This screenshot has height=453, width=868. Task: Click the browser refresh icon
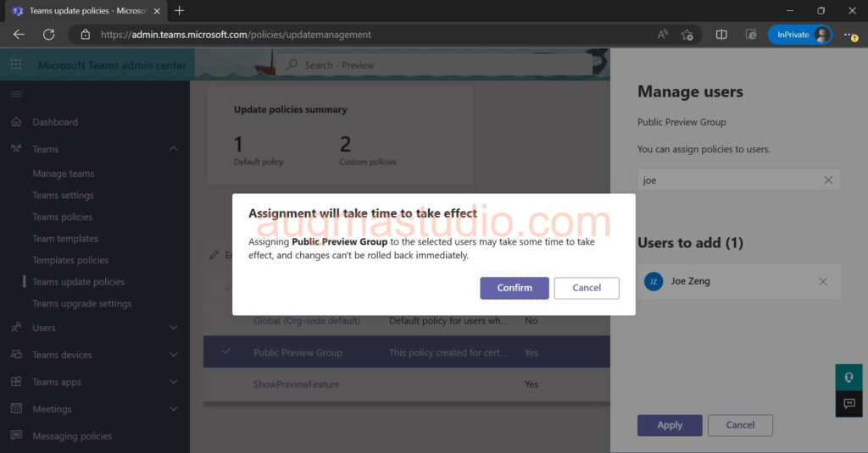click(48, 35)
